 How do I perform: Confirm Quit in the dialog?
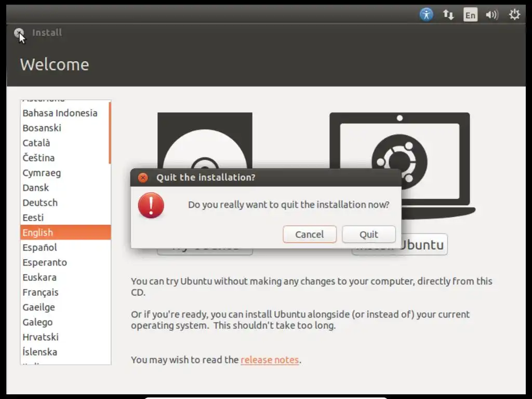(368, 234)
